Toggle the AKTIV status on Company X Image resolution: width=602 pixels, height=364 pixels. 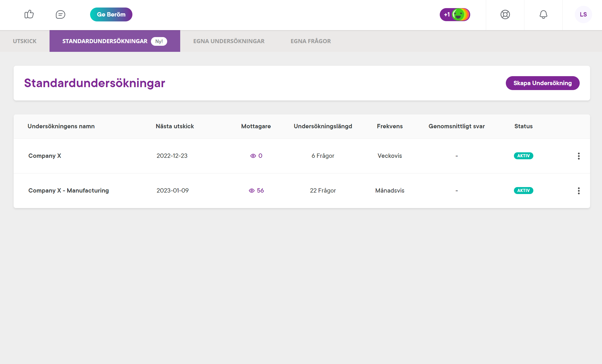click(523, 156)
